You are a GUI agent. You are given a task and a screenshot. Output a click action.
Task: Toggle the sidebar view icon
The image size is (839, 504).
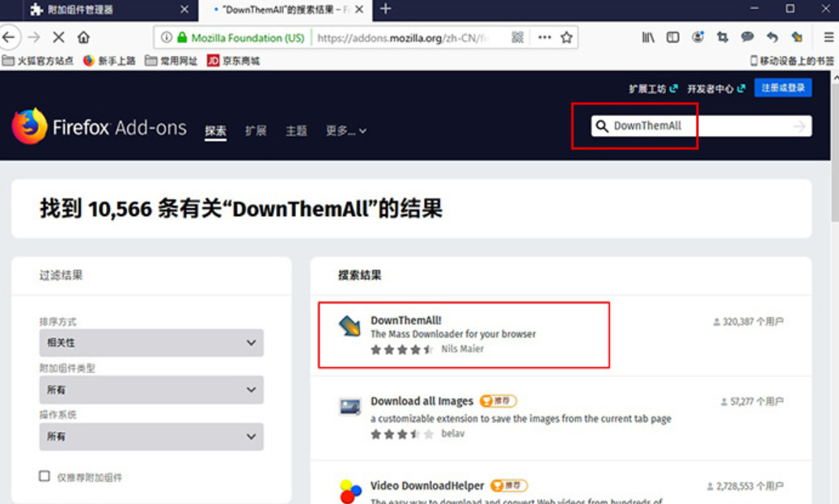click(x=672, y=37)
